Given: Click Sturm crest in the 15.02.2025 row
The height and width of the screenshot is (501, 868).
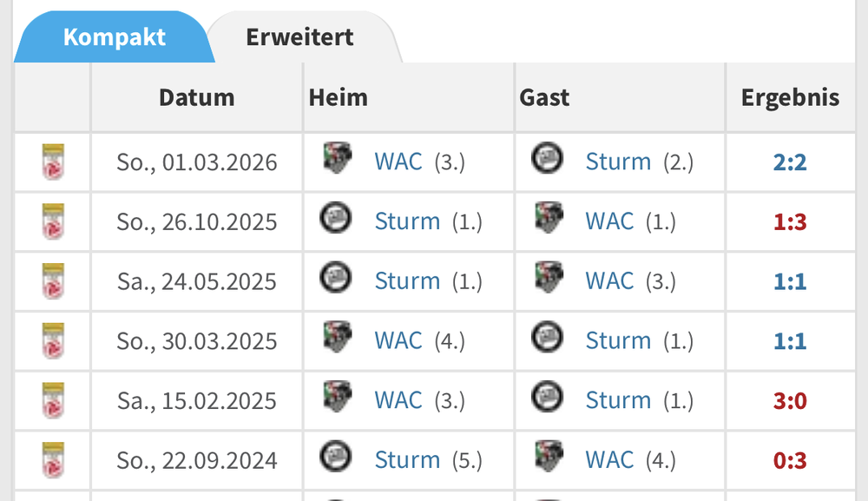Looking at the screenshot, I should click(547, 396).
